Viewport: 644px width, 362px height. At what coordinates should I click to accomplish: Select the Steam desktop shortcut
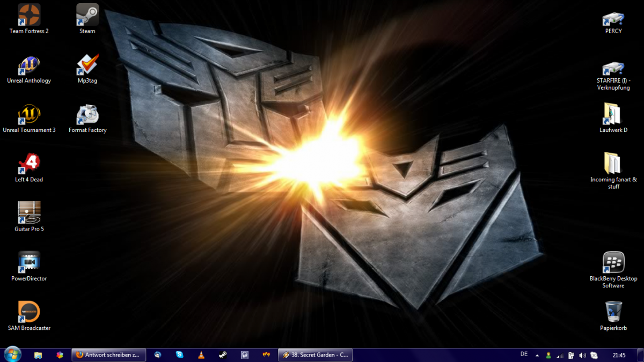(87, 15)
